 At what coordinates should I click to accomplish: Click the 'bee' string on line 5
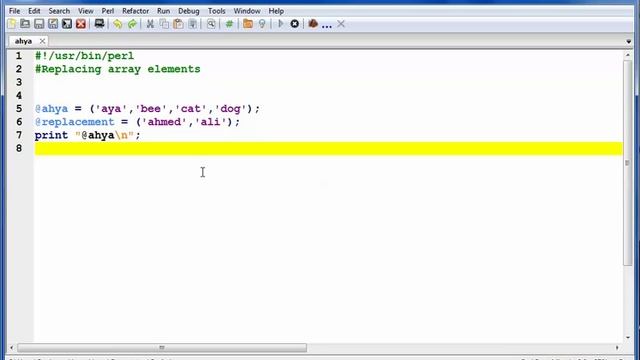coord(151,109)
